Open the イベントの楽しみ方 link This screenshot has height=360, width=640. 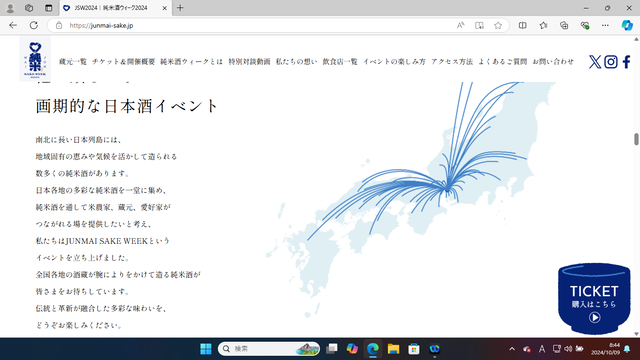click(x=394, y=62)
